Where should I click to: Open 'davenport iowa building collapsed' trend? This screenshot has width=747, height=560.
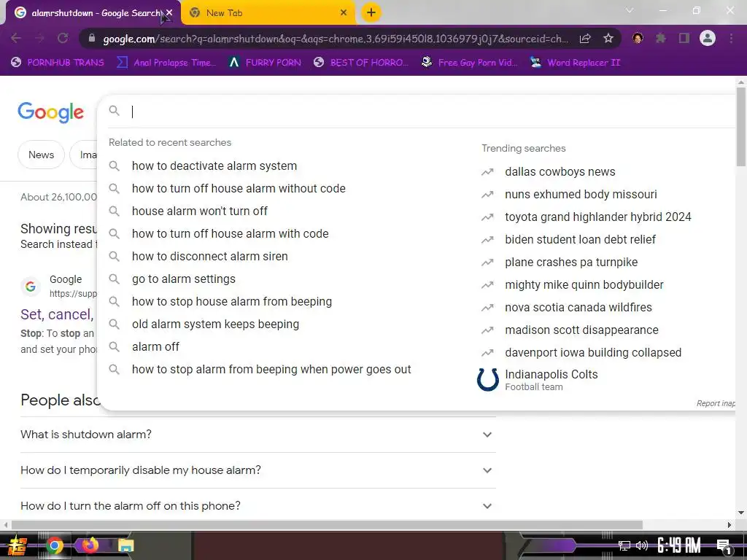(x=593, y=353)
